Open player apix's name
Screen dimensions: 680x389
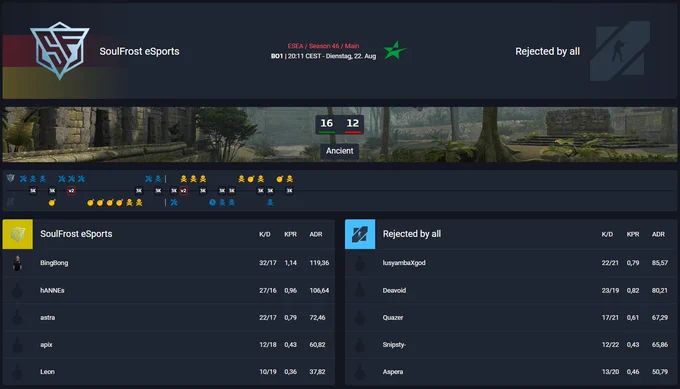click(x=46, y=345)
